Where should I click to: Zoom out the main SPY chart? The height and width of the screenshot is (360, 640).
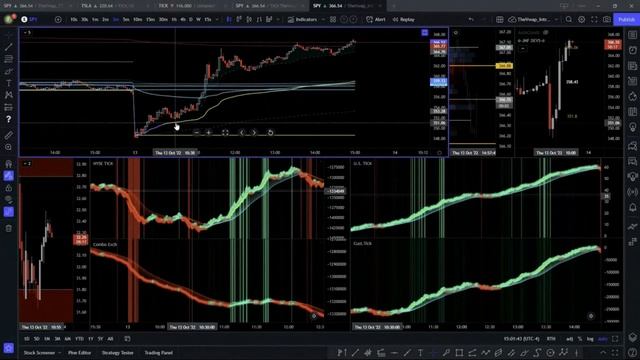pos(197,133)
